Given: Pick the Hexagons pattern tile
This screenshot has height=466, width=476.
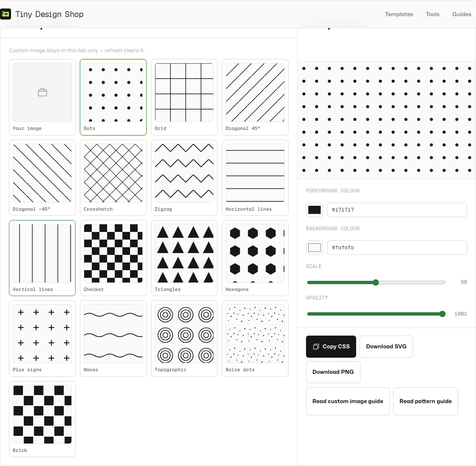Looking at the screenshot, I should (x=255, y=258).
